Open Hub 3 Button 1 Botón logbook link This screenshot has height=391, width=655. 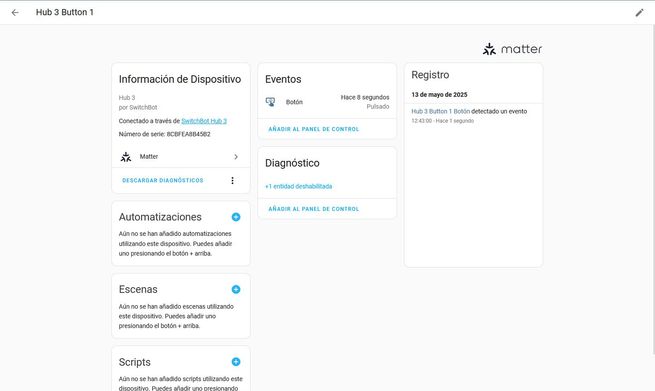click(x=441, y=112)
